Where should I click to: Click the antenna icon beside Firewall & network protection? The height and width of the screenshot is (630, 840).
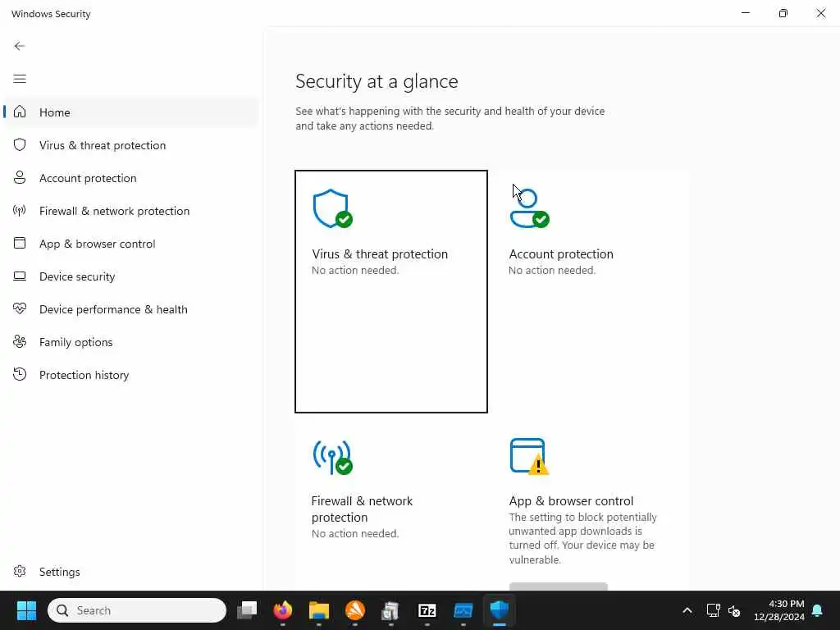pos(20,210)
